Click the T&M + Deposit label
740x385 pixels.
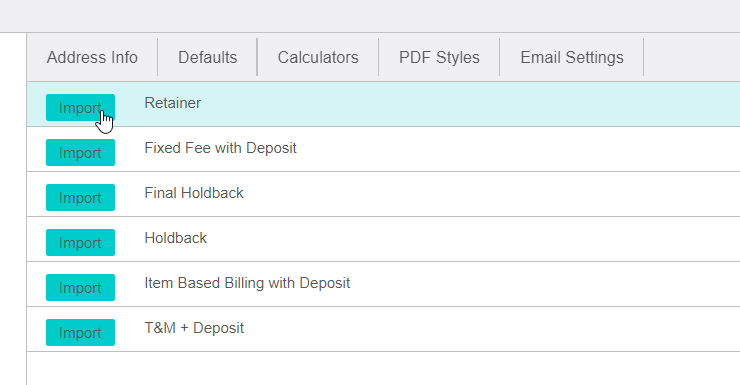tap(194, 328)
